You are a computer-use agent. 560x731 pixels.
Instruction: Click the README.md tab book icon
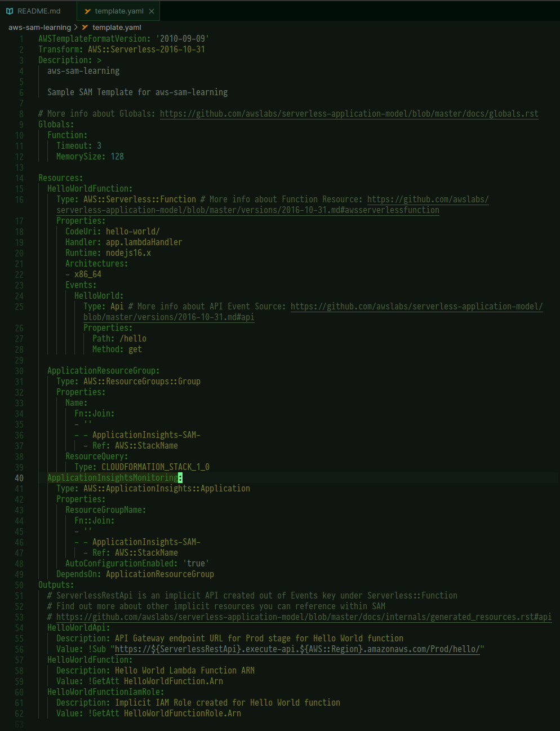pyautogui.click(x=10, y=11)
